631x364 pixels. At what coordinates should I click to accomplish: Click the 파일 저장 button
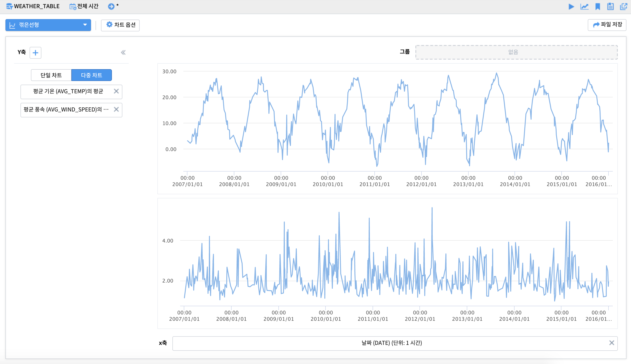tap(607, 25)
